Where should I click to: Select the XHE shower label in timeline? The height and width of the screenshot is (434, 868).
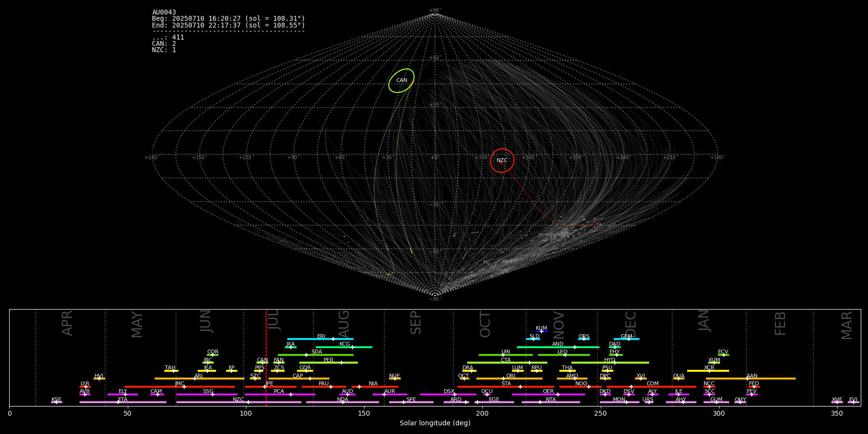[x=837, y=400]
